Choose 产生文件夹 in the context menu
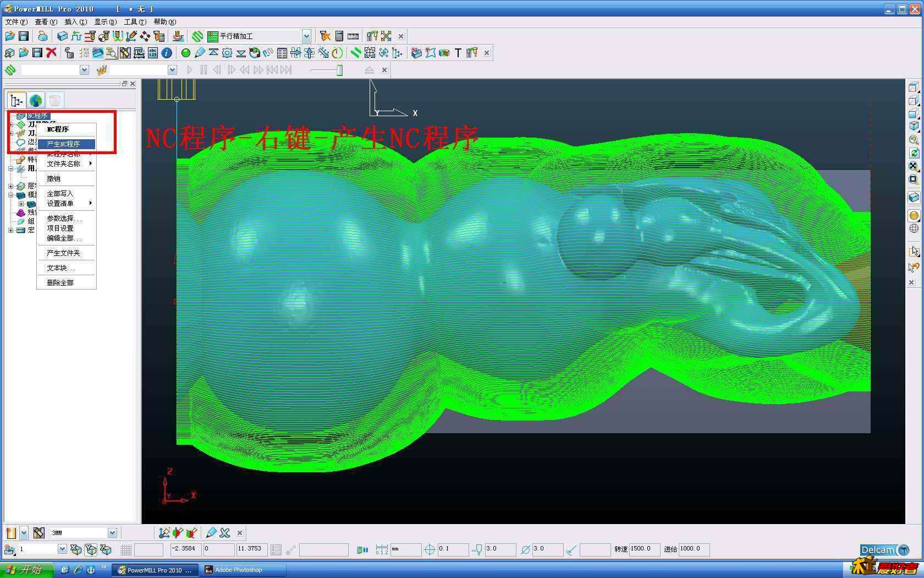Screen dimensions: 924x578 click(x=66, y=253)
